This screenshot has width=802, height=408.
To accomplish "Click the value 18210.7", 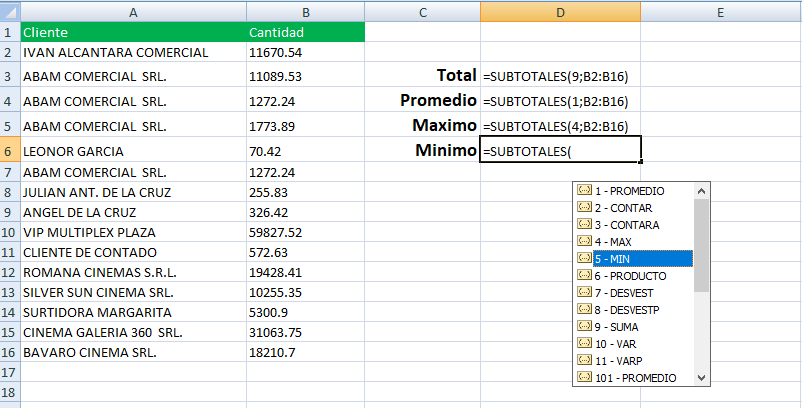I will coord(272,353).
